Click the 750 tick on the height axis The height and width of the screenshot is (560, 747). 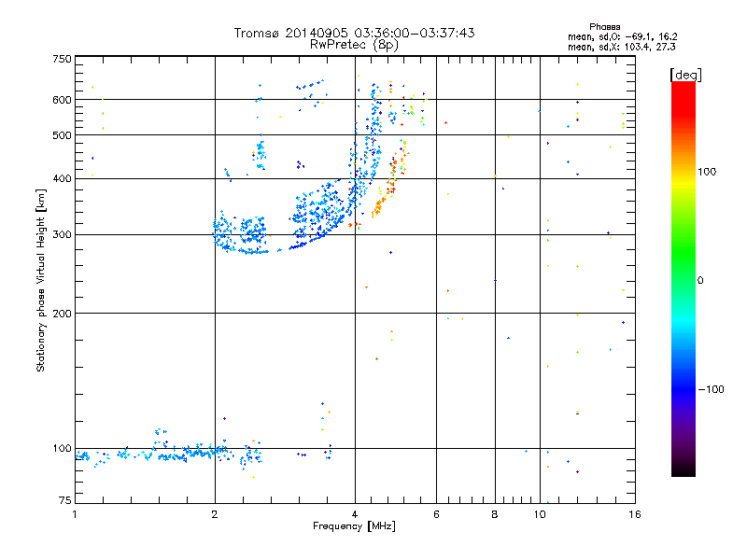(x=62, y=59)
